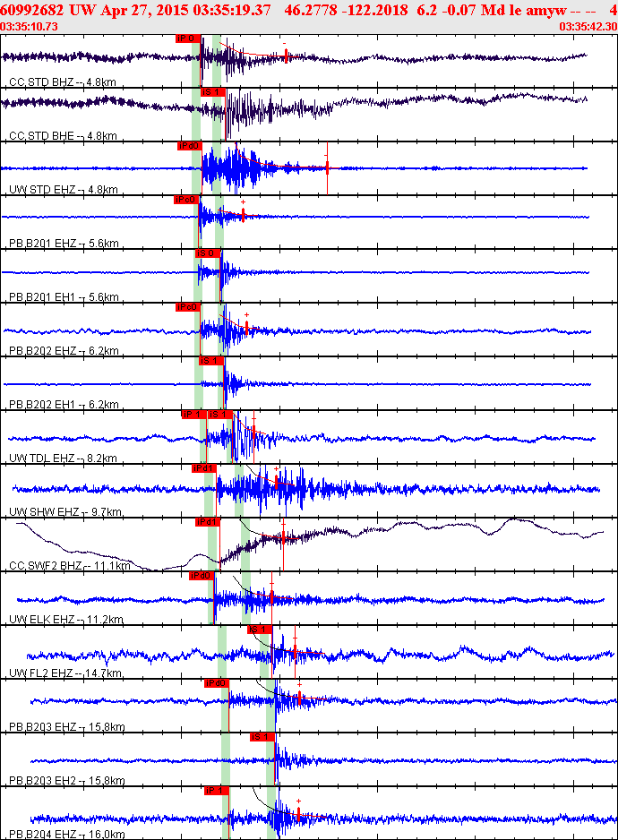Click the start time 03:35:10.73 label
This screenshot has width=618, height=840.
(29, 27)
